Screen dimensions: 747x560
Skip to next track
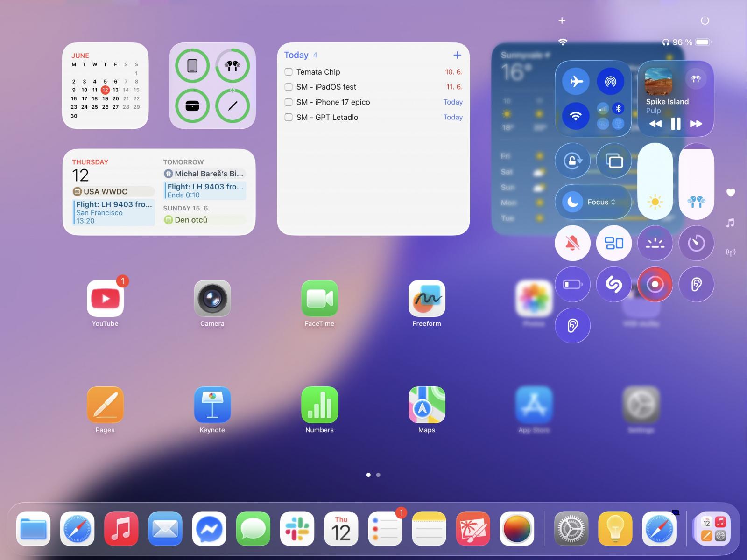[x=696, y=124]
